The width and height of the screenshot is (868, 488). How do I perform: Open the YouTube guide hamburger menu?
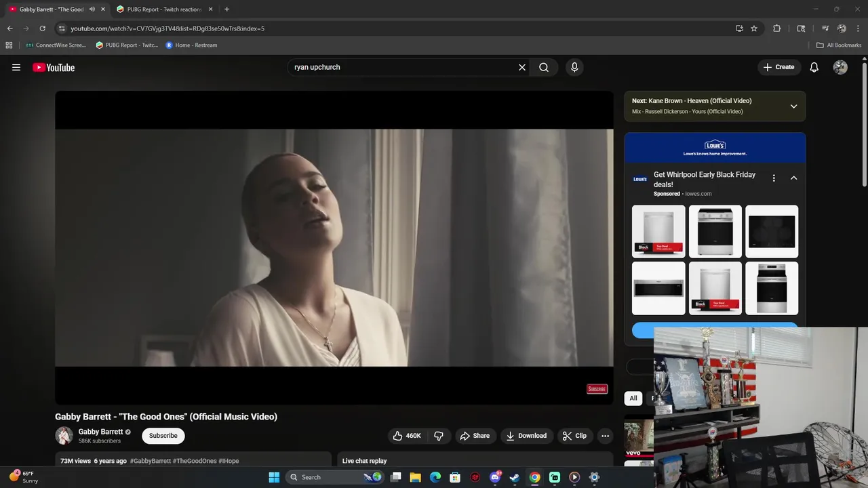point(16,67)
